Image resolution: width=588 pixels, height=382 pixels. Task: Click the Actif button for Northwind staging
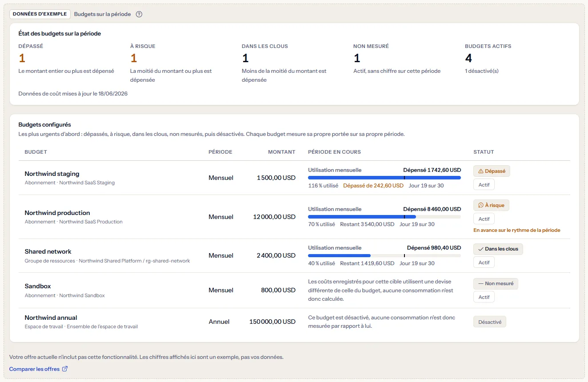click(x=484, y=184)
